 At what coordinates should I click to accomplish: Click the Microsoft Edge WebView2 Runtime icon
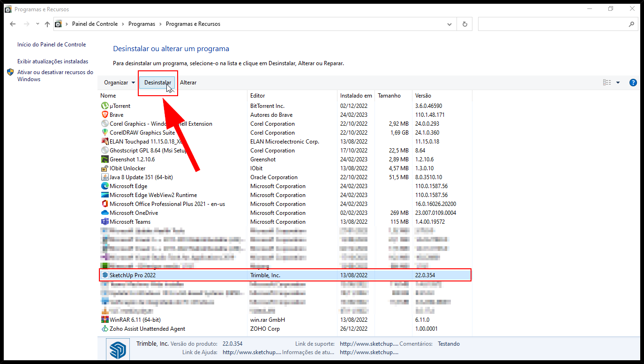105,195
